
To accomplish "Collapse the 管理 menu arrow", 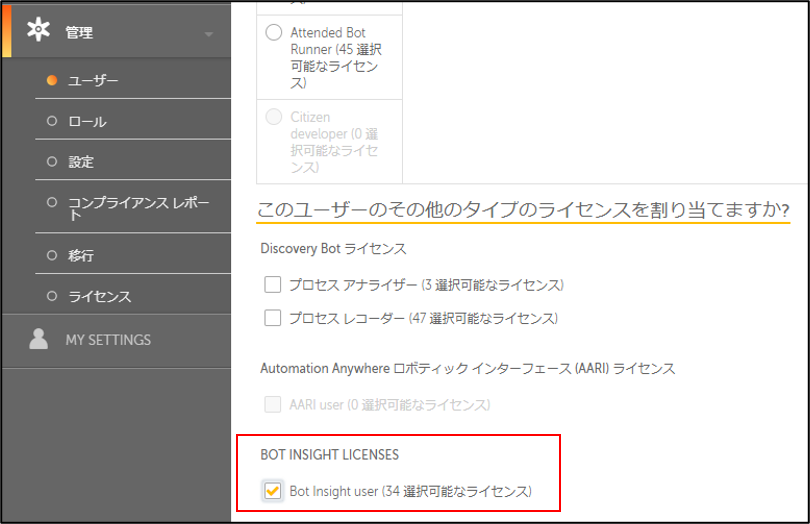I will pos(209,34).
